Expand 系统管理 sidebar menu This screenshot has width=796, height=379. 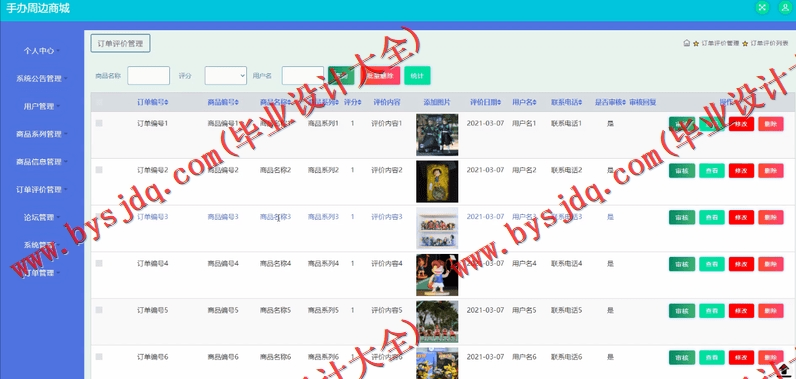pos(42,245)
